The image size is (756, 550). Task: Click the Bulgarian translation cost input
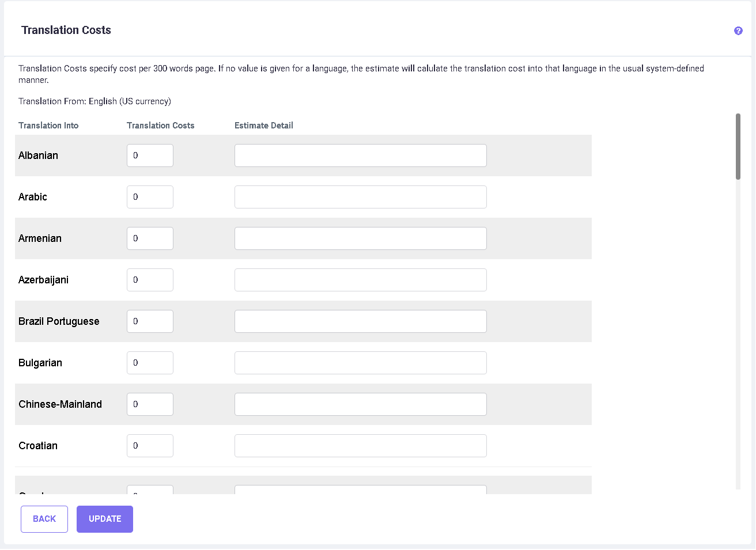coord(150,363)
